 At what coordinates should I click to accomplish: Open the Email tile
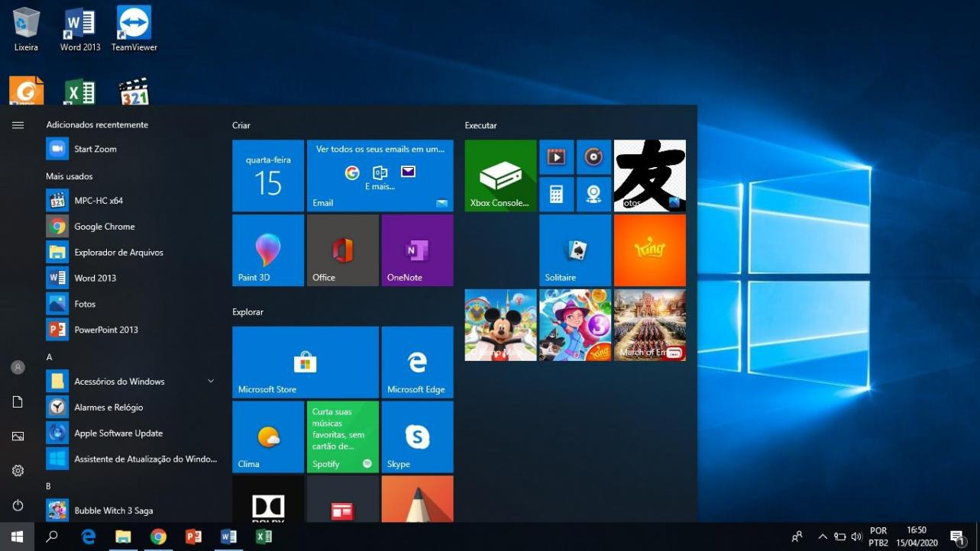pos(380,176)
